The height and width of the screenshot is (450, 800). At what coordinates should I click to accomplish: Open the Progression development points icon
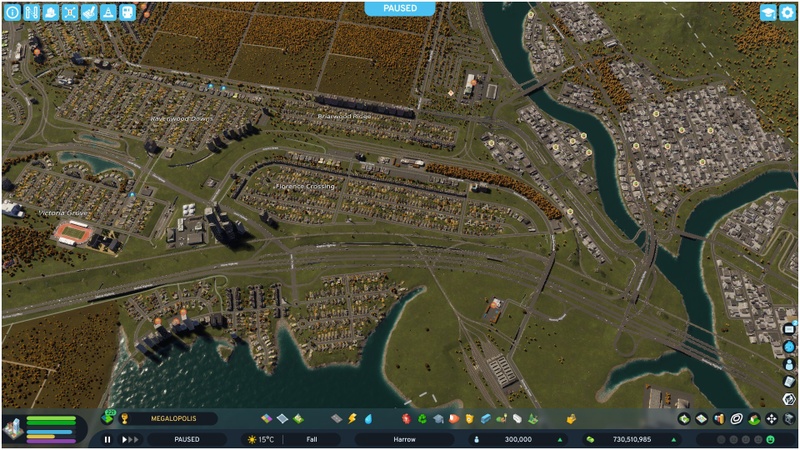[x=108, y=418]
